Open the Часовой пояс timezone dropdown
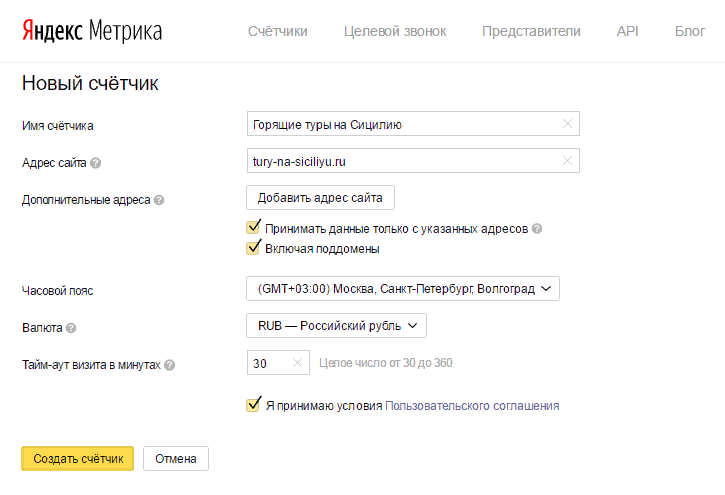The width and height of the screenshot is (725, 495). (x=403, y=289)
